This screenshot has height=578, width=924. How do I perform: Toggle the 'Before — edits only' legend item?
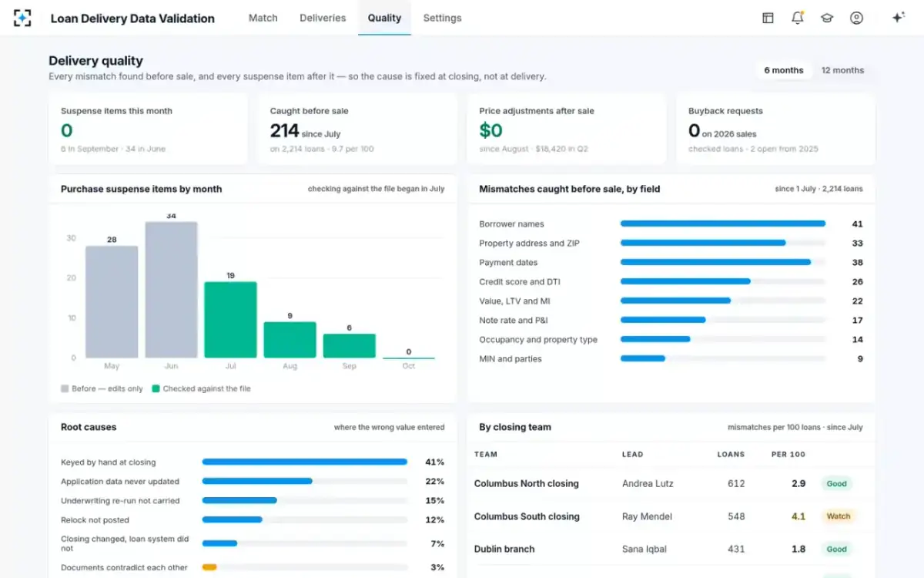tap(102, 388)
